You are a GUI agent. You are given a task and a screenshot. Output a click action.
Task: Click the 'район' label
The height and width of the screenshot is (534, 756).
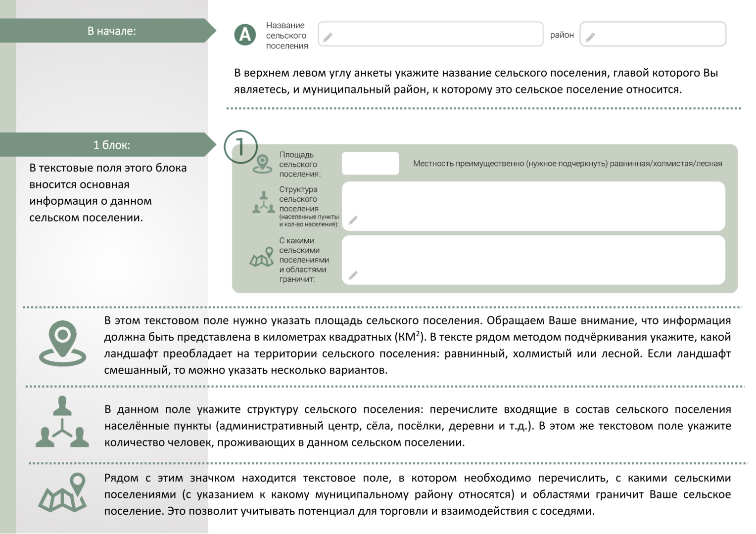tap(562, 35)
